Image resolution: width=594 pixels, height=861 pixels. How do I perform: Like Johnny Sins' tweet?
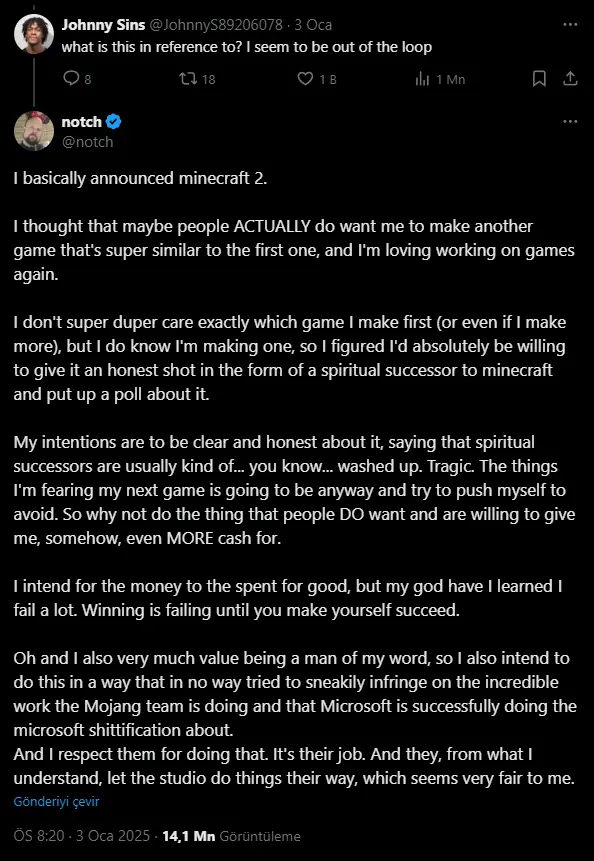click(316, 79)
